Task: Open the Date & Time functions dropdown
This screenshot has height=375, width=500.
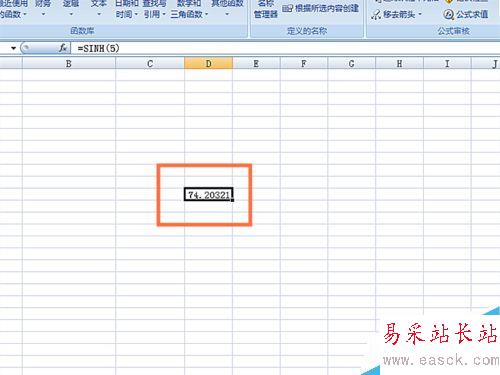Action: pos(126,9)
